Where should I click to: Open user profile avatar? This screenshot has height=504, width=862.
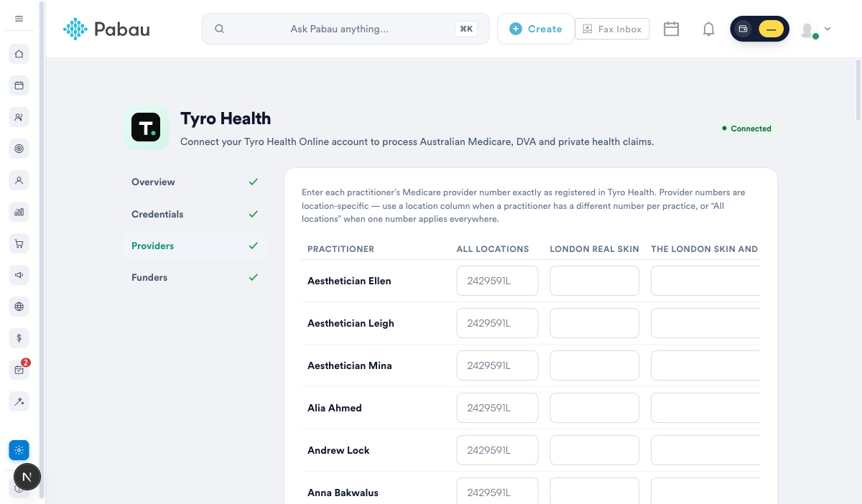808,29
